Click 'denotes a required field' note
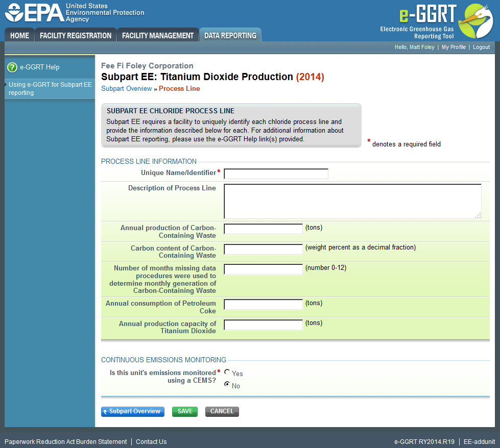 (x=407, y=144)
